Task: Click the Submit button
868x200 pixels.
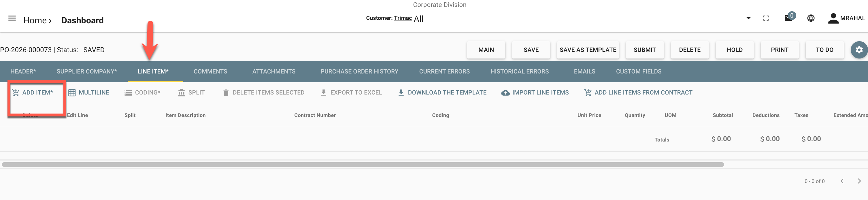Action: point(645,50)
